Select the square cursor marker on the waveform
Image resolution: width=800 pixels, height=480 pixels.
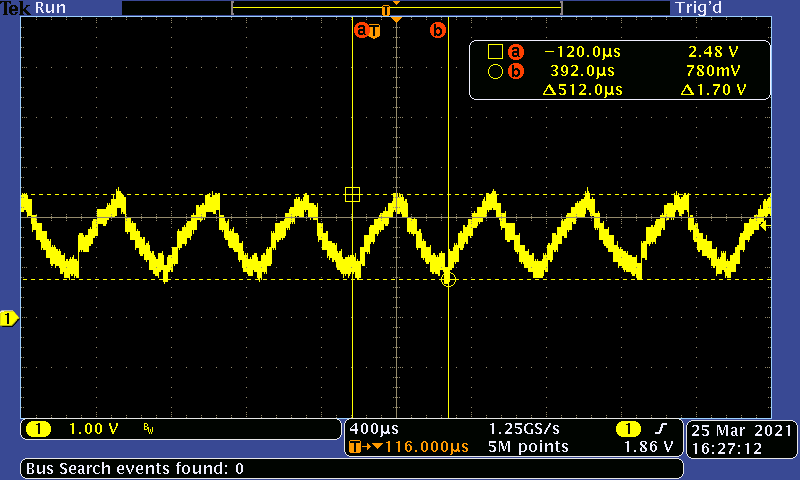point(352,195)
